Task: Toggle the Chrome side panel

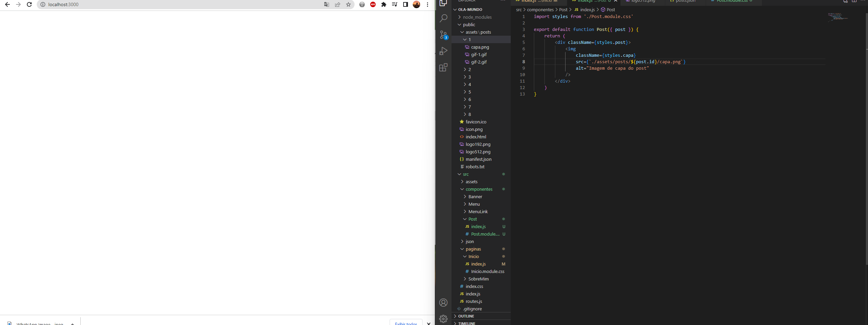Action: [406, 4]
